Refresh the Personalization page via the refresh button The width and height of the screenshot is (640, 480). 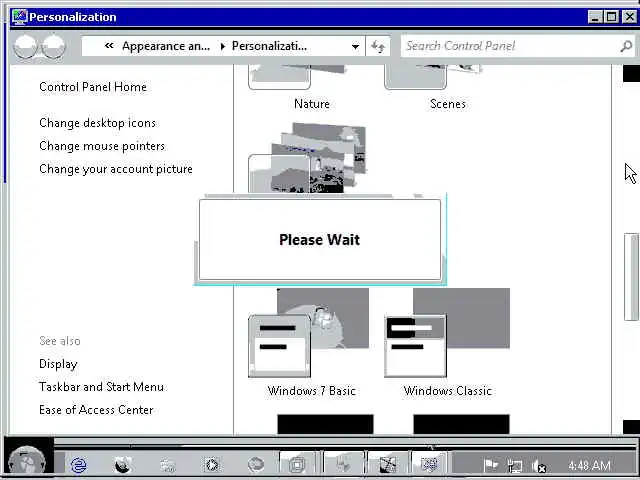point(378,46)
